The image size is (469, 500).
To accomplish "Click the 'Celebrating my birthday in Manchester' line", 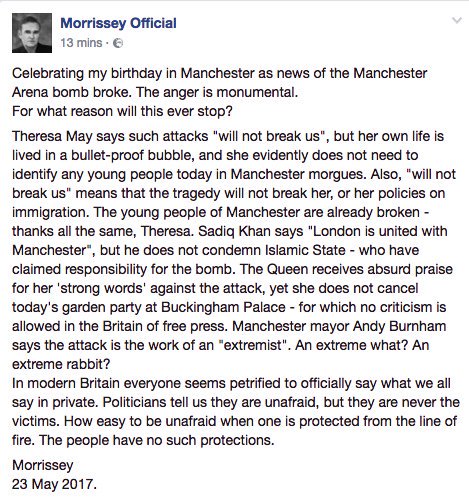I will click(219, 73).
